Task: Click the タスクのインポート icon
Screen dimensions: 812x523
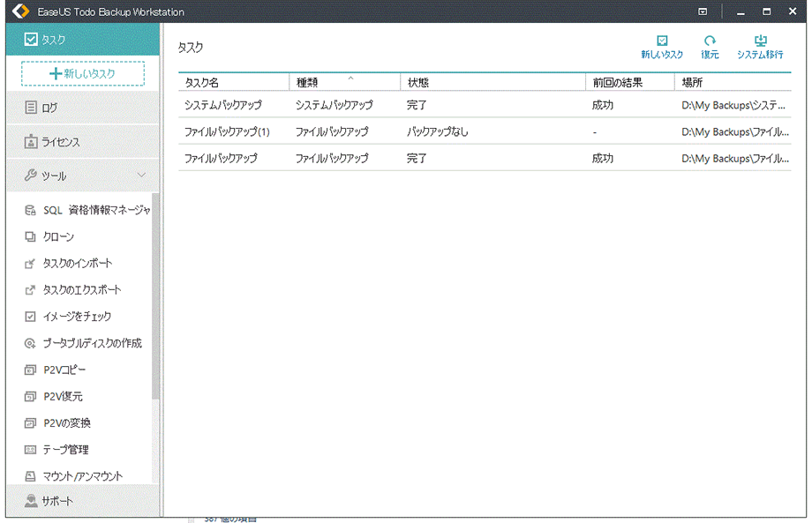Action: 30,264
